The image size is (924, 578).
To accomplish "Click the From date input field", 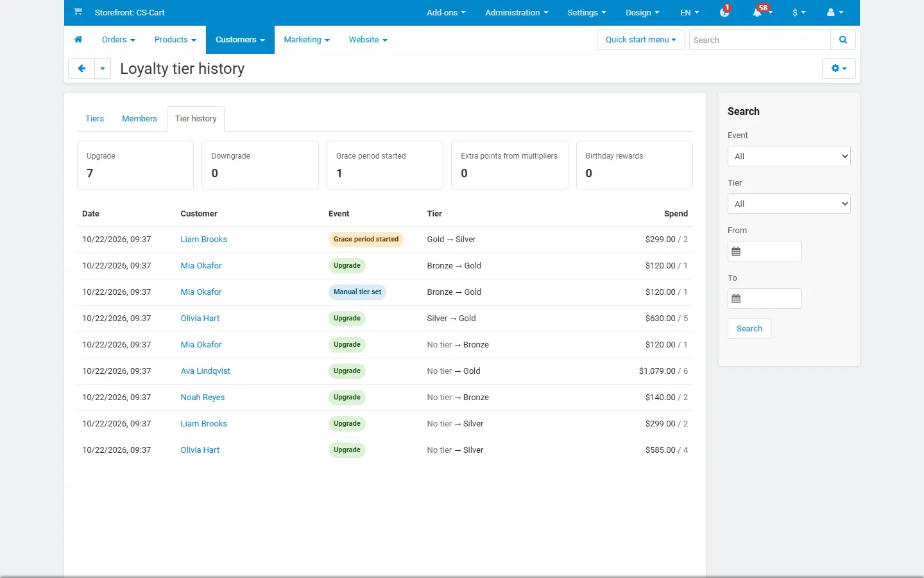I will [764, 251].
